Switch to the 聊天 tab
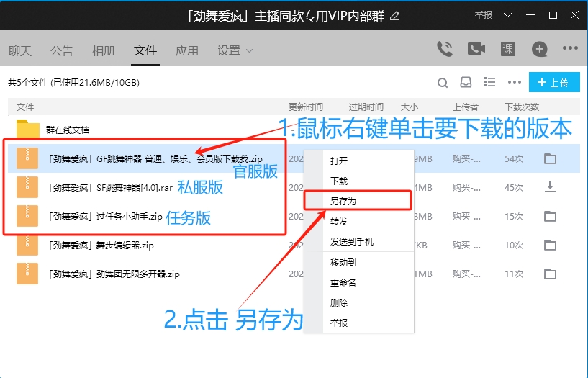The image size is (588, 378). coord(20,50)
